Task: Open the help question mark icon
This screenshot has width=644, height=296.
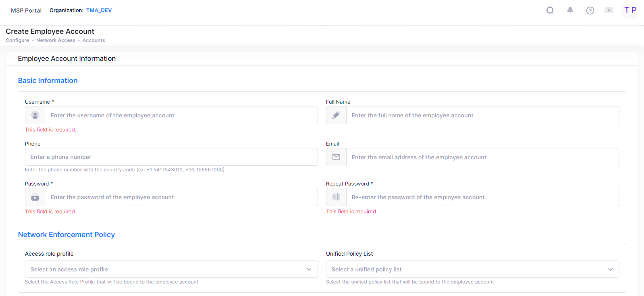Action: (590, 10)
